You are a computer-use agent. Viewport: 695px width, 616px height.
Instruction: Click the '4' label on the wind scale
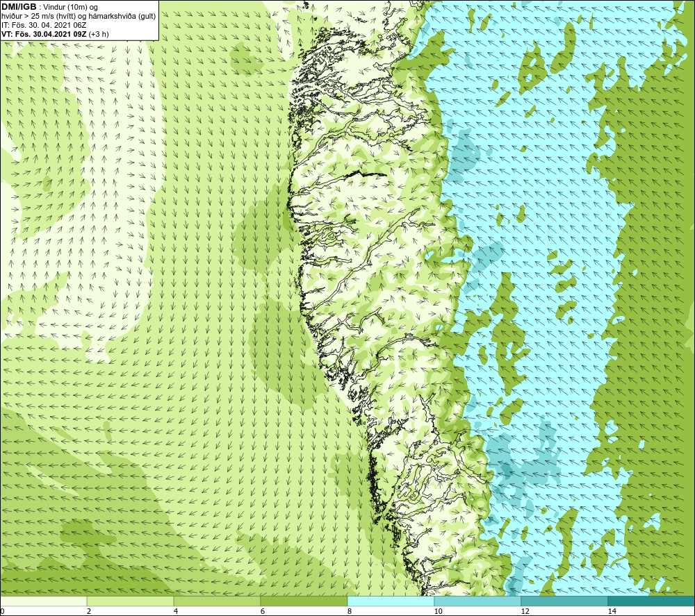[176, 612]
